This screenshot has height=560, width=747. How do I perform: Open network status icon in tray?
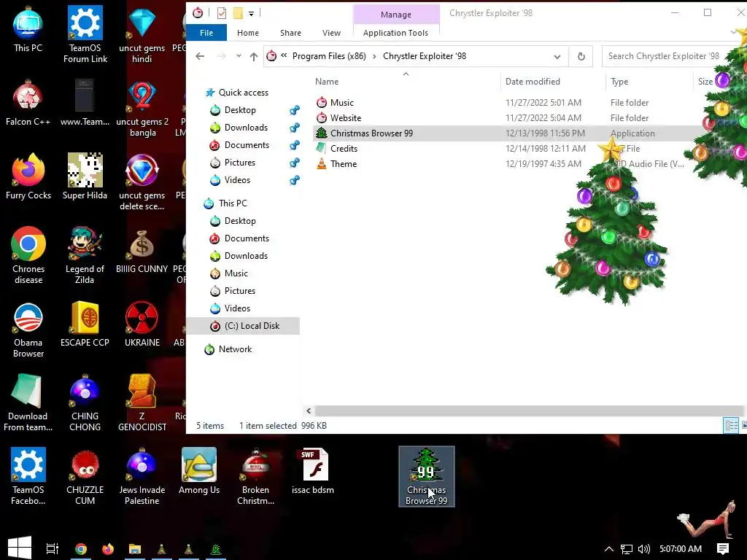coord(627,549)
